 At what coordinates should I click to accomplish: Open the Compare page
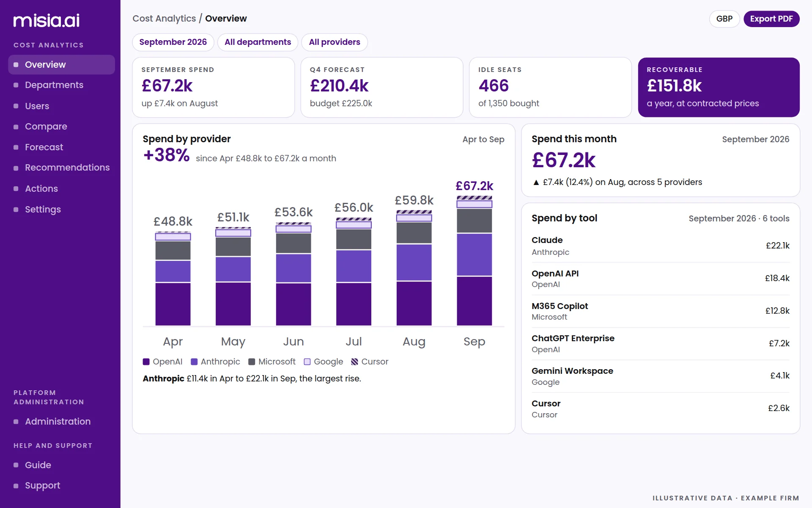pyautogui.click(x=61, y=127)
